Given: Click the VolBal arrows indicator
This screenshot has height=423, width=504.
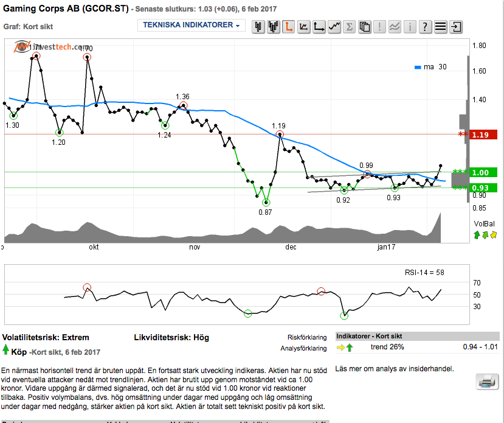Looking at the screenshot, I should tap(485, 235).
